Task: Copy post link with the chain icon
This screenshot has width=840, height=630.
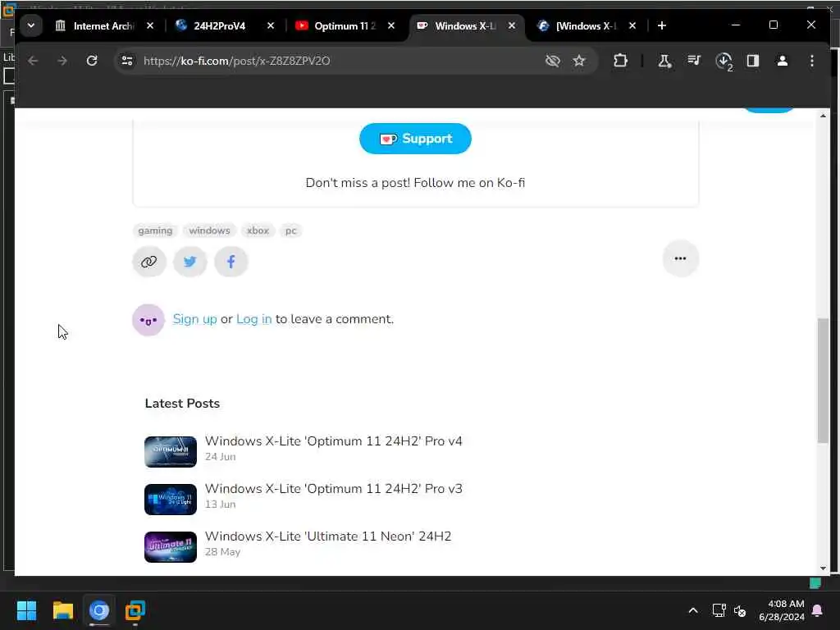Action: (x=149, y=262)
